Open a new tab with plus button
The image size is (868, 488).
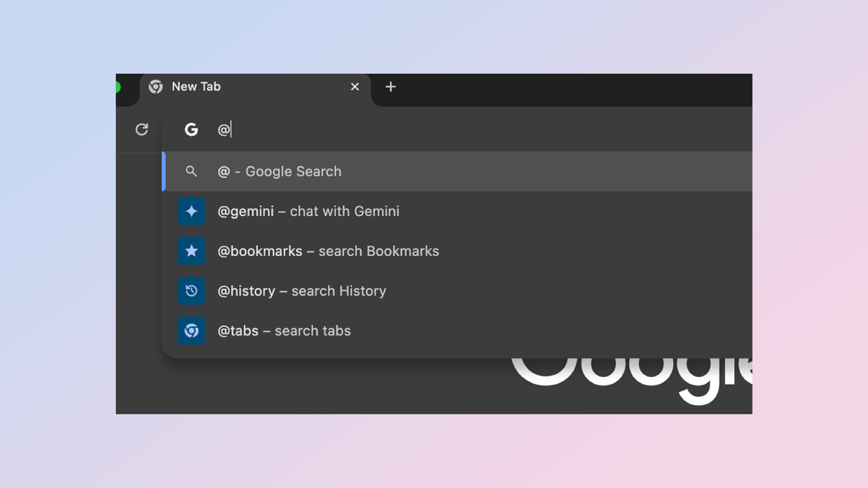coord(390,87)
